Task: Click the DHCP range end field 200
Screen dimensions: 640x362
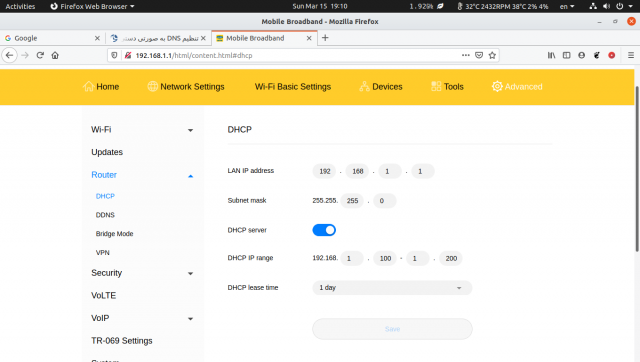Action: coord(451,258)
